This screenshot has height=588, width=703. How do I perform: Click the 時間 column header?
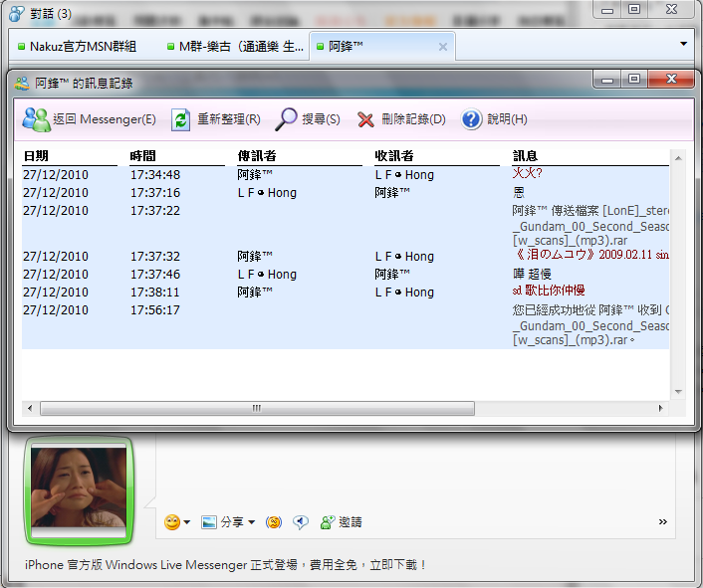click(143, 156)
